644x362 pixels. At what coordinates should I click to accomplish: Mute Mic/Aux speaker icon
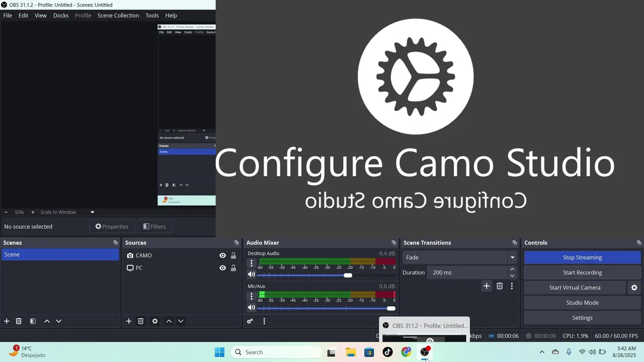coord(252,308)
